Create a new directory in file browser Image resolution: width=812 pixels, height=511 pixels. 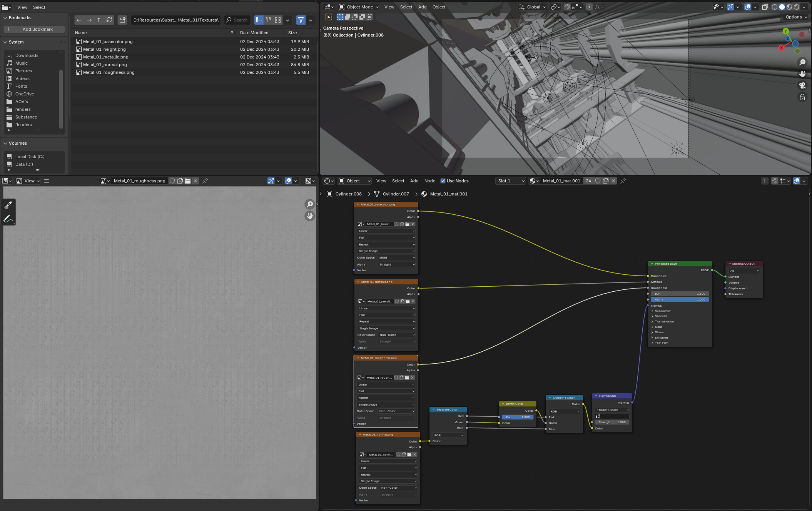pos(122,20)
